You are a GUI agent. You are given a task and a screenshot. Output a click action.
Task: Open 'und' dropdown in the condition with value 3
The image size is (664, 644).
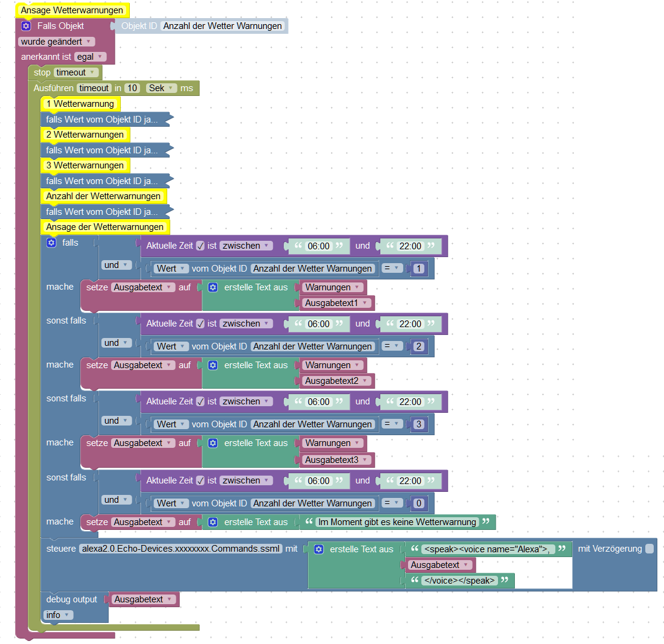(x=117, y=421)
